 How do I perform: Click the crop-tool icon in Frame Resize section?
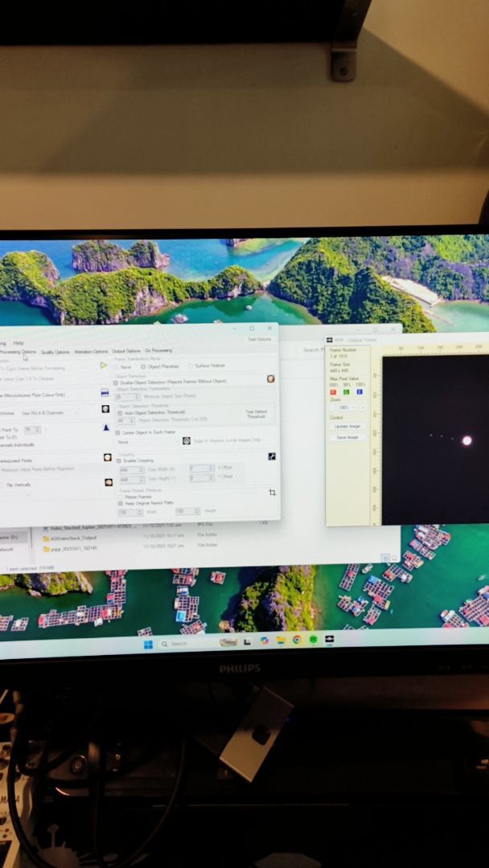tap(272, 492)
